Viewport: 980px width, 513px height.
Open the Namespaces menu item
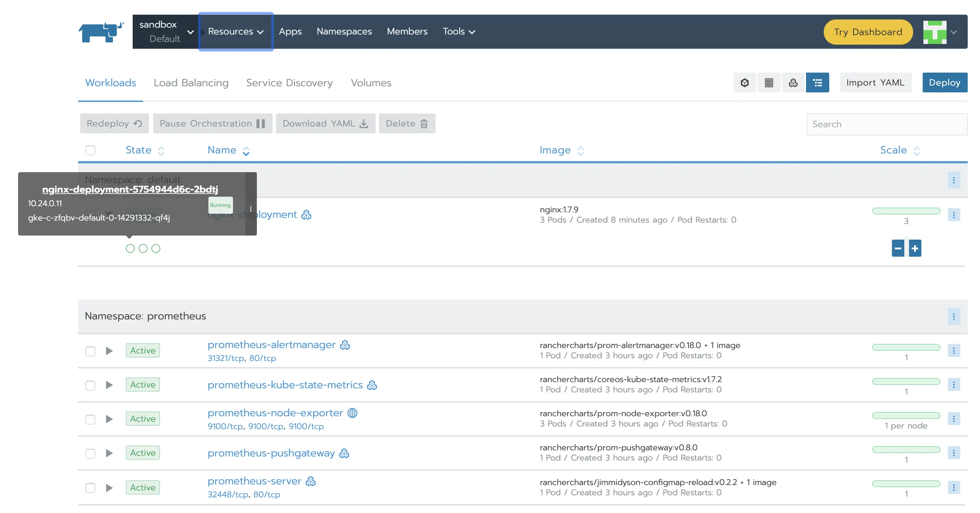pos(344,32)
